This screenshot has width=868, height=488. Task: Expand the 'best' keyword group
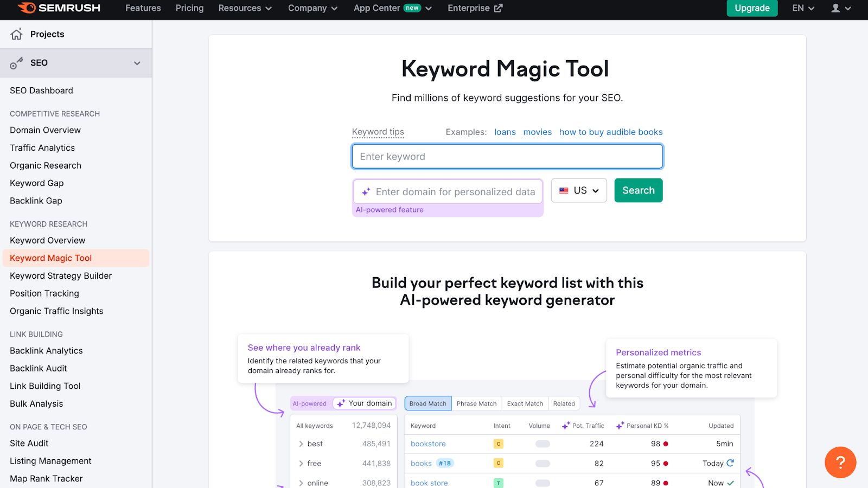301,444
